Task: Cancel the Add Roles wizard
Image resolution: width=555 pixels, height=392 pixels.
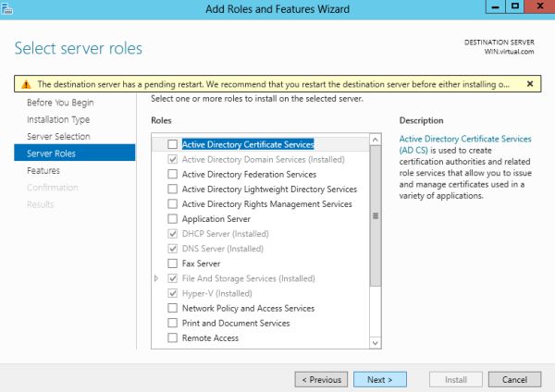Action: pos(514,379)
